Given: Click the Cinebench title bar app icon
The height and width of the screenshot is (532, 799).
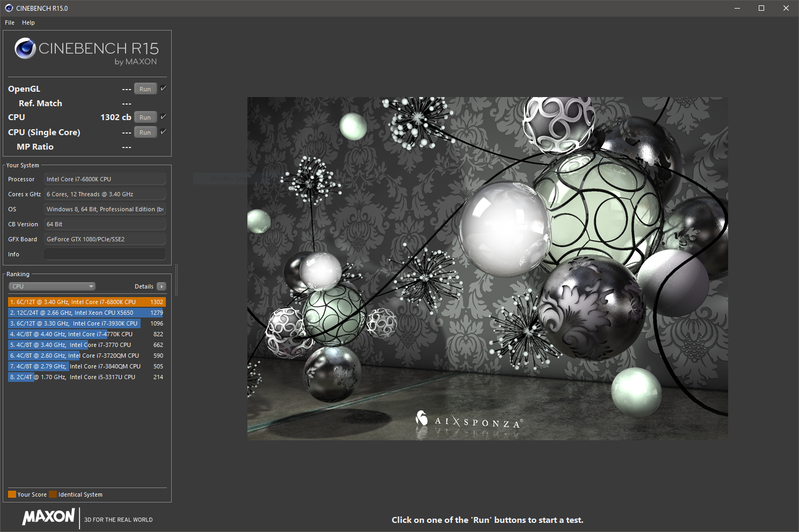Looking at the screenshot, I should click(9, 8).
